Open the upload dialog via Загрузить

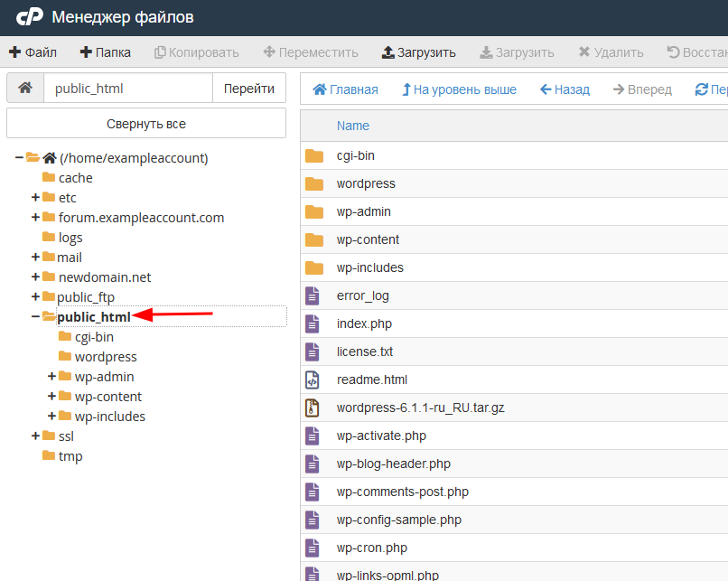418,52
